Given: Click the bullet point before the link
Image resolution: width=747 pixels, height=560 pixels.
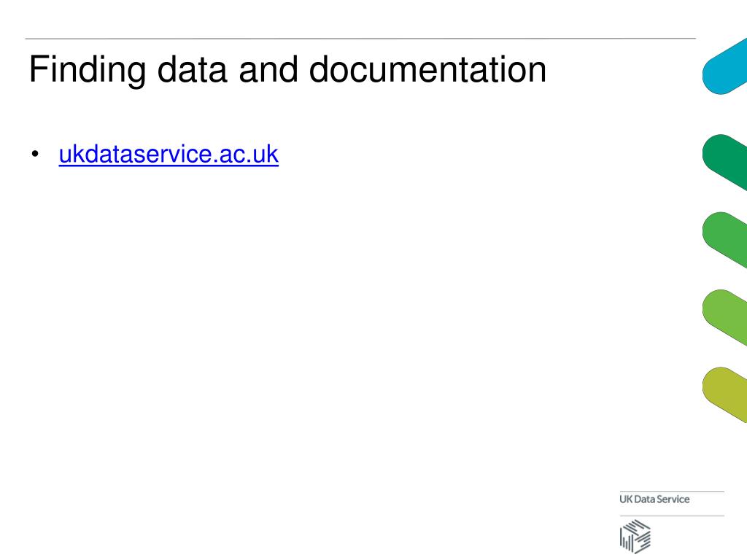Looking at the screenshot, I should (35, 155).
